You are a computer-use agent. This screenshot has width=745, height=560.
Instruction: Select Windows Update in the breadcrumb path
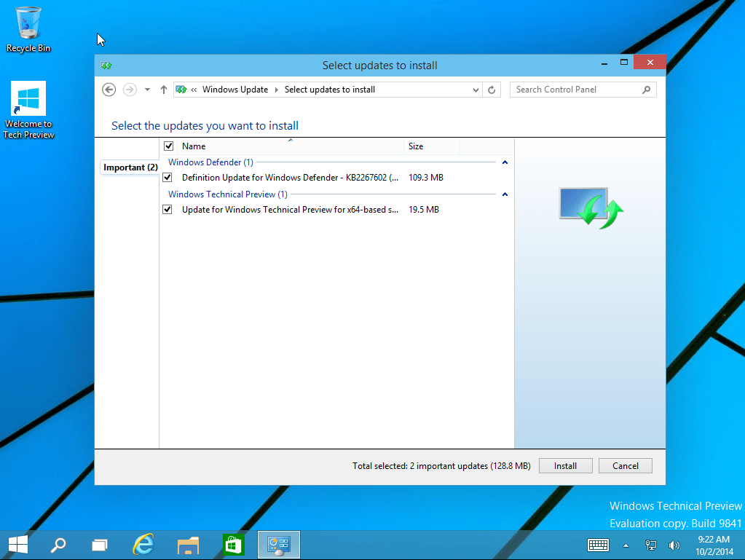(x=234, y=90)
